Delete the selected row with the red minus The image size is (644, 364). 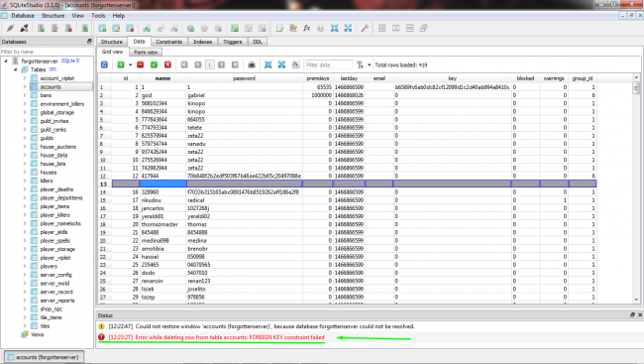coord(140,64)
